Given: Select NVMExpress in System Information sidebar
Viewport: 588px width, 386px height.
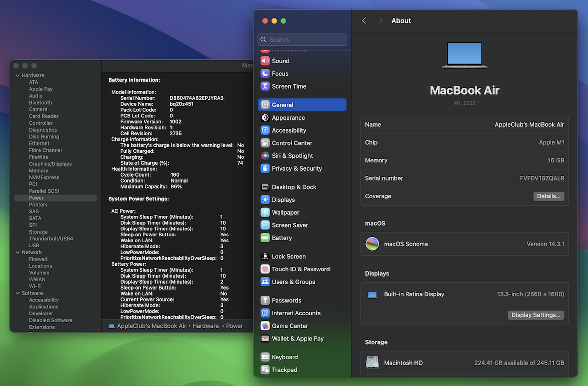Looking at the screenshot, I should click(x=44, y=178).
